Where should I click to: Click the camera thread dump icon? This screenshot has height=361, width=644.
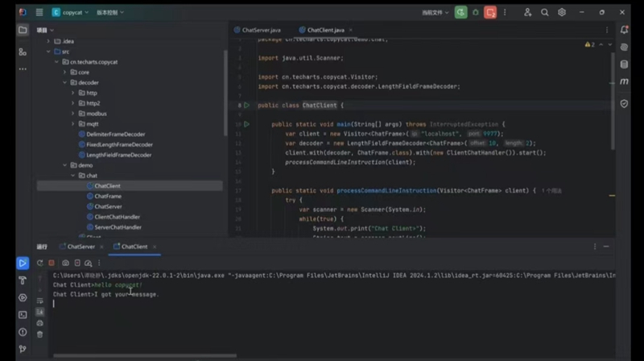coord(65,263)
